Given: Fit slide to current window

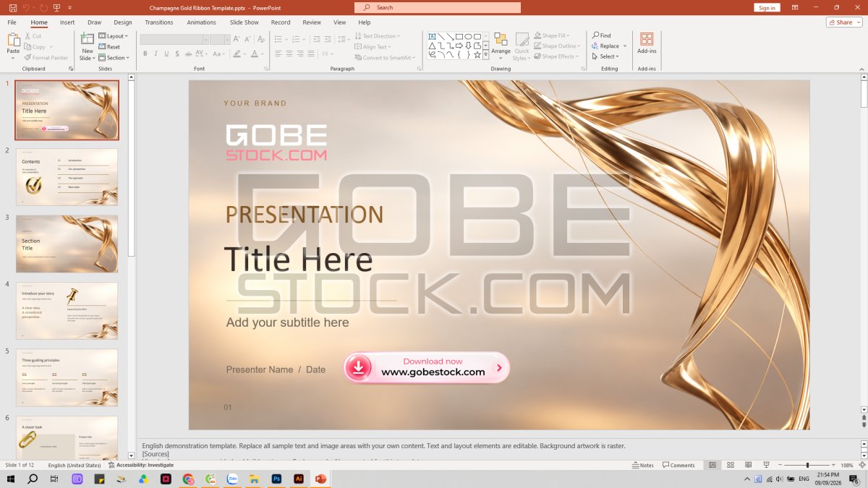Looking at the screenshot, I should (x=861, y=465).
